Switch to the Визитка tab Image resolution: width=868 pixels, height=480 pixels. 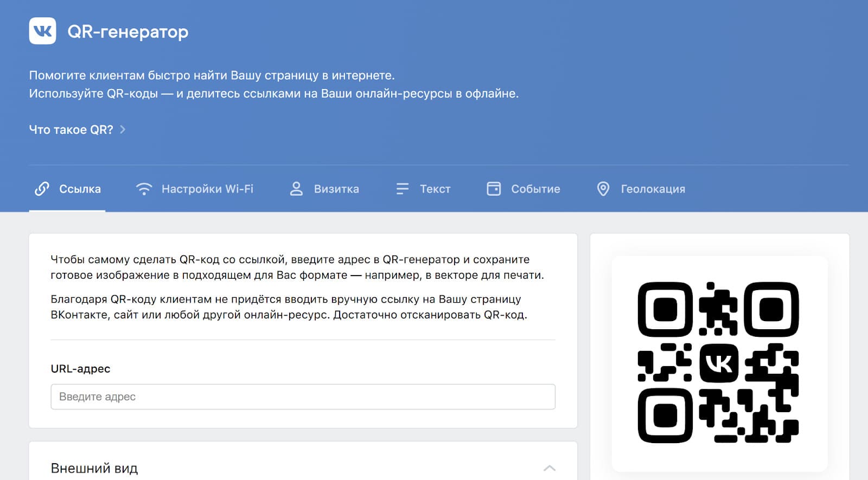(336, 189)
